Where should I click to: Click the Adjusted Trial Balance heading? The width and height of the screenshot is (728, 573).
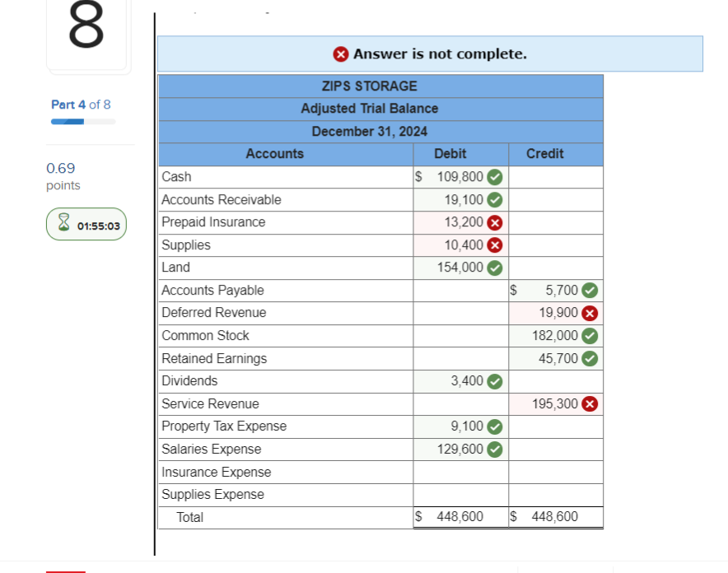tap(370, 109)
